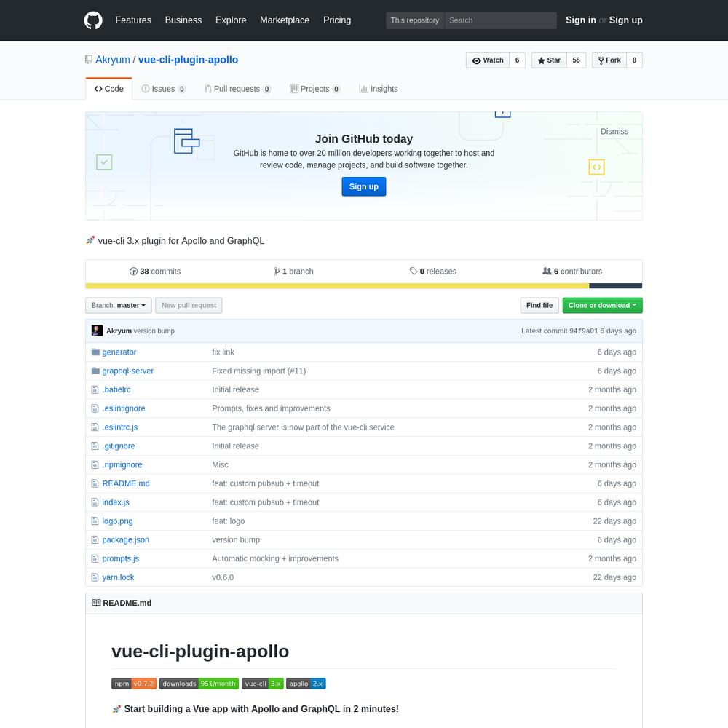This screenshot has width=728, height=728.
Task: Click the file icon next to yarn.lock
Action: [x=95, y=577]
